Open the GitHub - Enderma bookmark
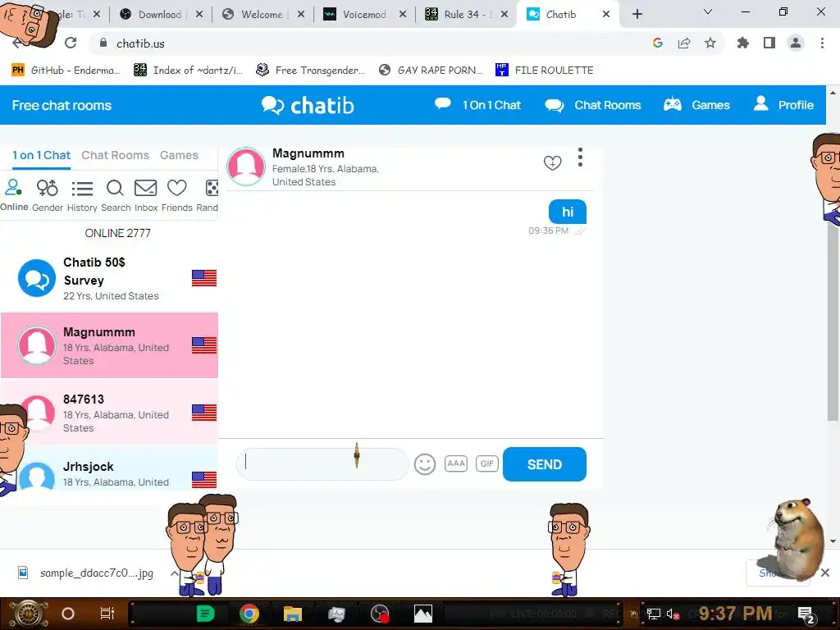Viewport: 840px width, 630px height. [x=66, y=71]
